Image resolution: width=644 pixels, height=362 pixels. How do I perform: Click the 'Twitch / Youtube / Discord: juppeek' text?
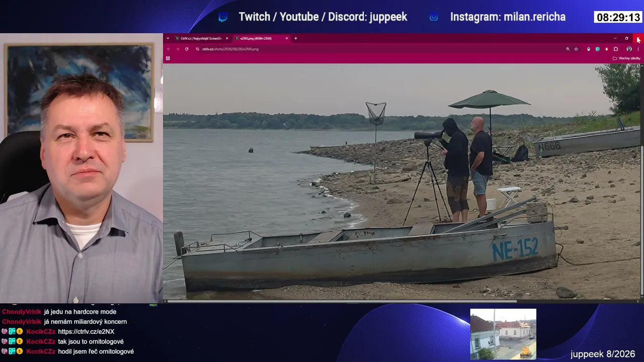pyautogui.click(x=323, y=17)
